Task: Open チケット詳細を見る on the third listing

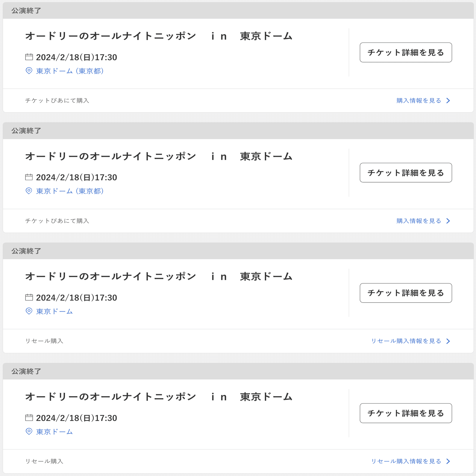Action: coord(406,293)
